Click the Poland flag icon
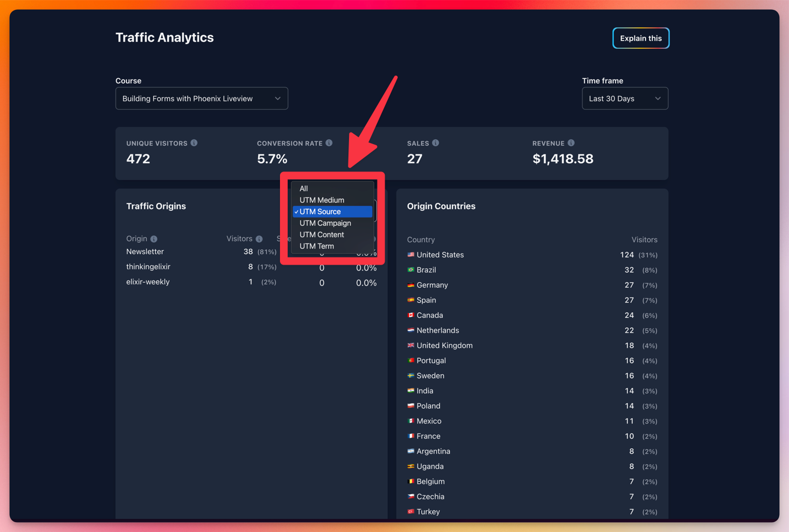Screen dimensions: 789x532 [x=411, y=405]
